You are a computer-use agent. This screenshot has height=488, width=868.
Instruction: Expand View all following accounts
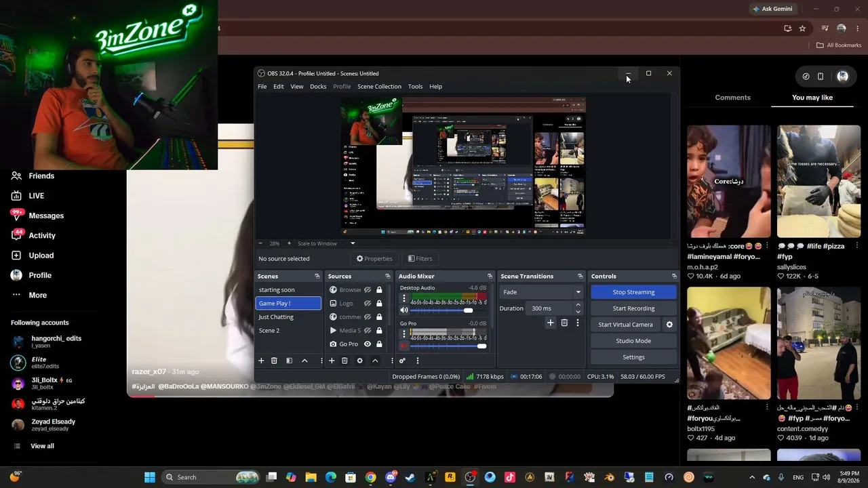coord(34,446)
